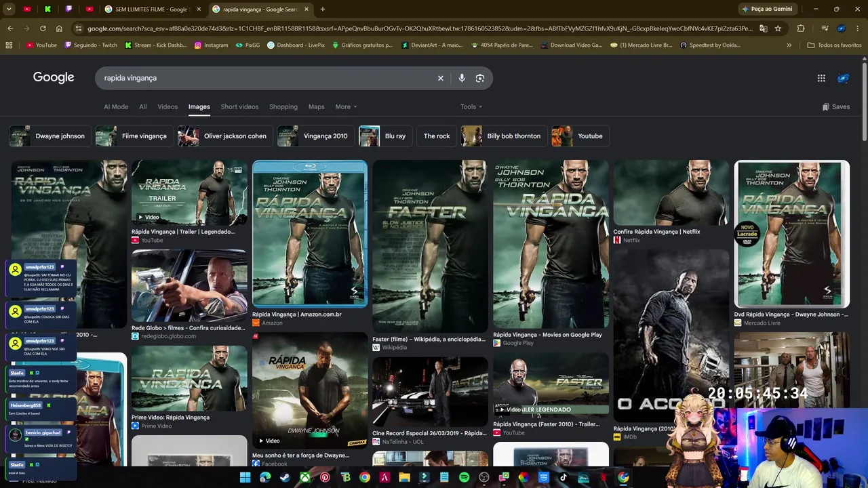The image size is (868, 488).
Task: Open Google Lens image search
Action: [x=480, y=78]
